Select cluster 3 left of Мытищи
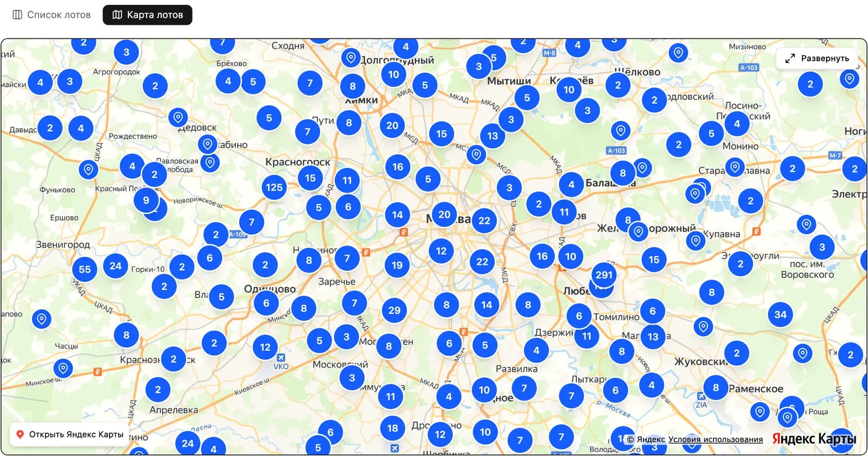Viewport: 868px width, 456px height. pyautogui.click(x=479, y=66)
